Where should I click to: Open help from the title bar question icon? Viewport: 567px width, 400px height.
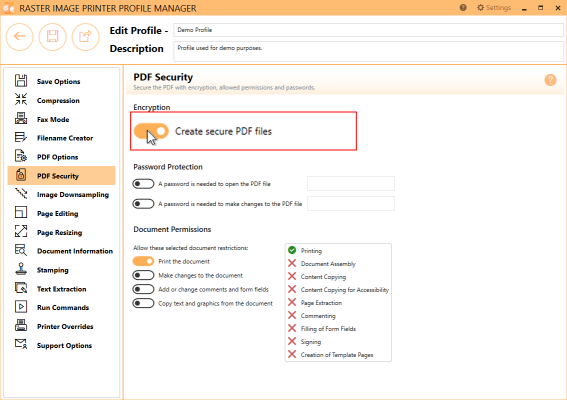[463, 8]
